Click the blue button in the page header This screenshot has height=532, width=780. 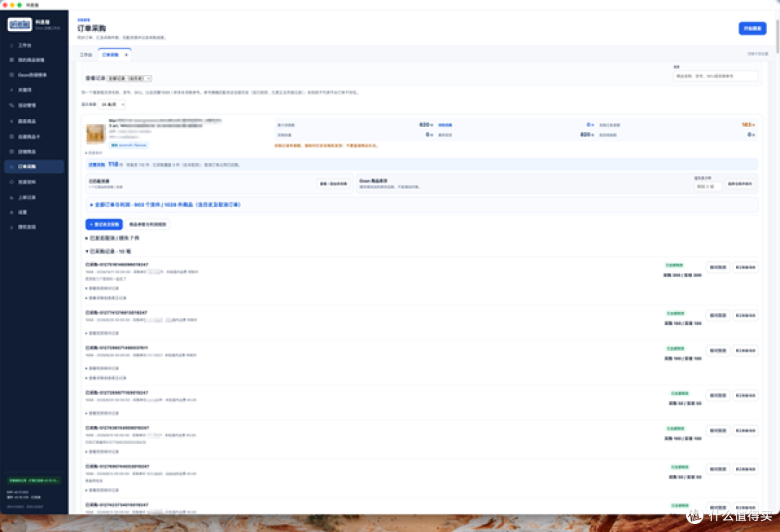(752, 28)
